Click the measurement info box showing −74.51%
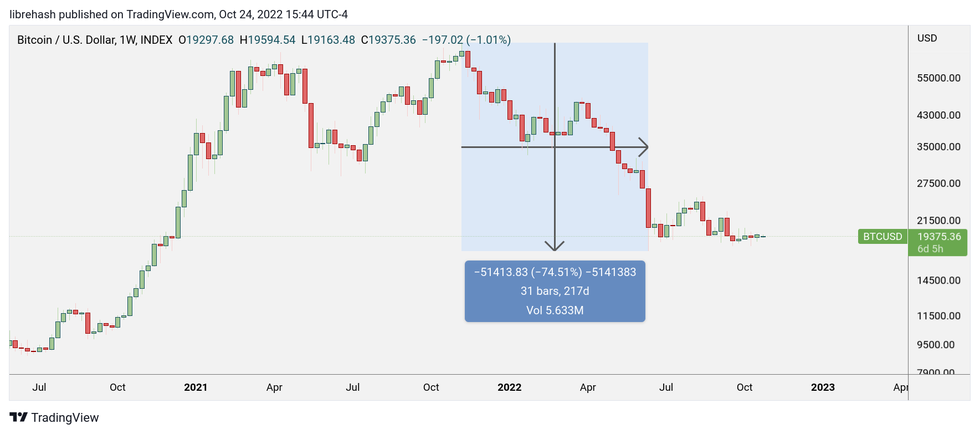980x434 pixels. click(555, 291)
